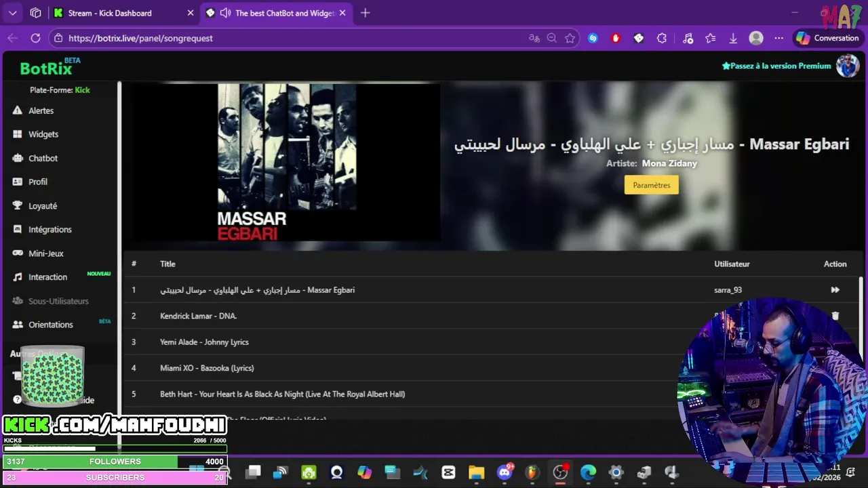Click the Orientations users icon
This screenshot has height=488, width=868.
click(17, 325)
